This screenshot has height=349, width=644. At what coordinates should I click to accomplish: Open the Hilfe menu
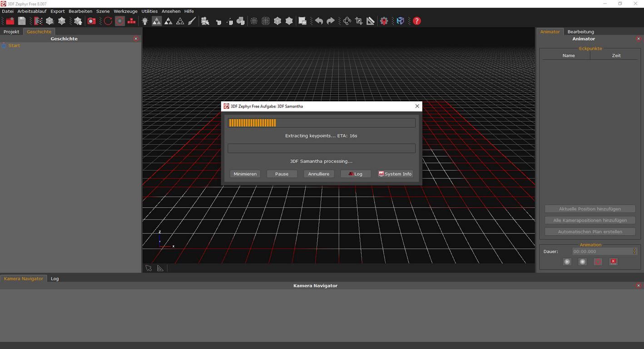(189, 11)
